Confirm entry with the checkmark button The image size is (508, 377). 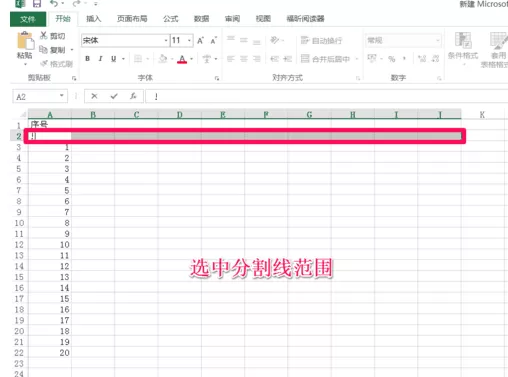click(114, 96)
